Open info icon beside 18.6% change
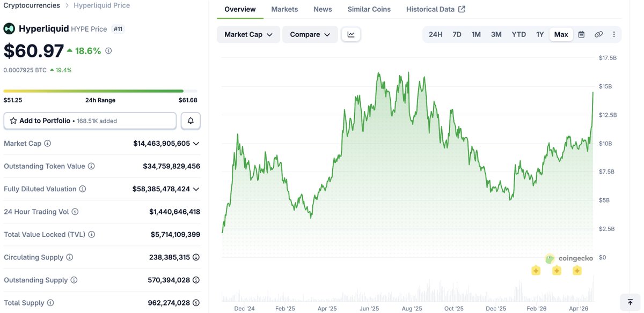Image resolution: width=644 pixels, height=313 pixels. click(x=108, y=51)
